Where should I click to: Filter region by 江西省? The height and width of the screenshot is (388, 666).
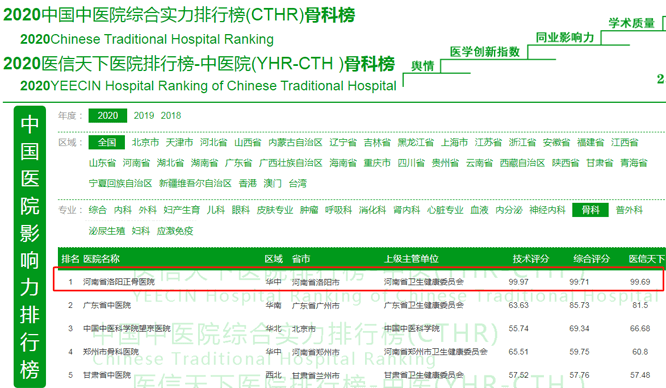coord(624,142)
